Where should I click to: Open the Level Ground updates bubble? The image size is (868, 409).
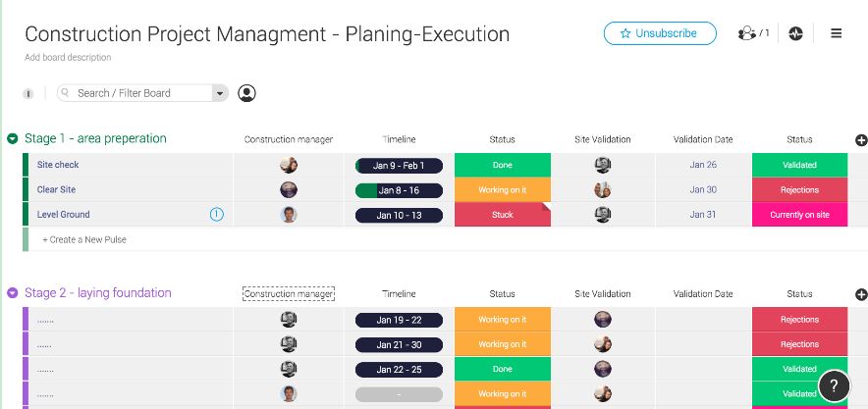(x=217, y=214)
